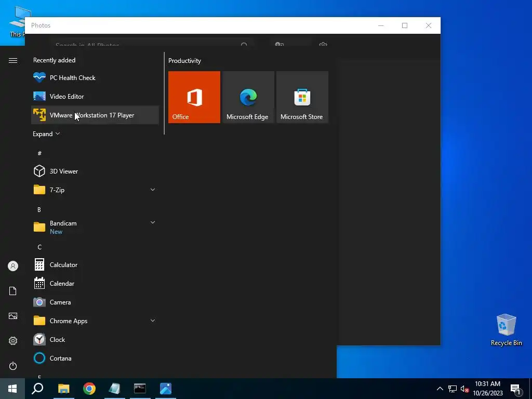Open Google Chrome from taskbar
The width and height of the screenshot is (532, 399).
[x=89, y=389]
